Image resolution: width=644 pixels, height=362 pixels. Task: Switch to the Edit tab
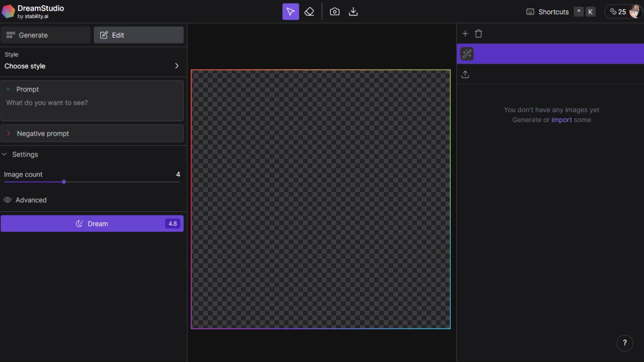139,35
